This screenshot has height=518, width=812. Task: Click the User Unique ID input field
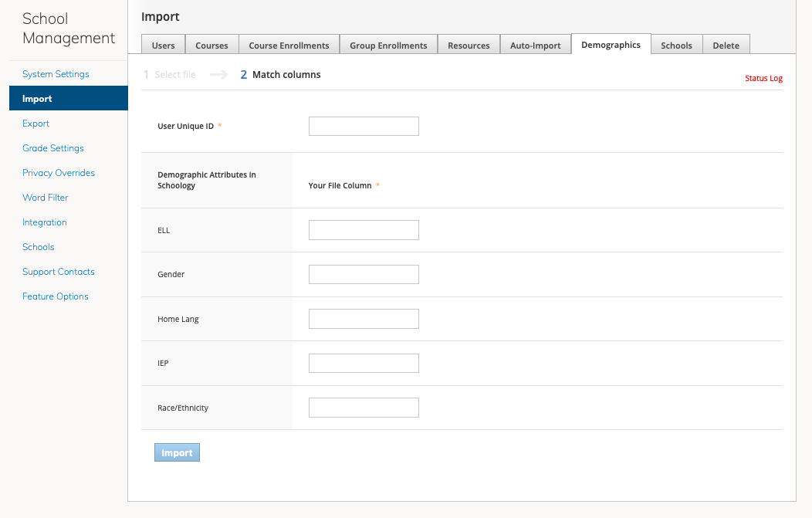pos(364,126)
